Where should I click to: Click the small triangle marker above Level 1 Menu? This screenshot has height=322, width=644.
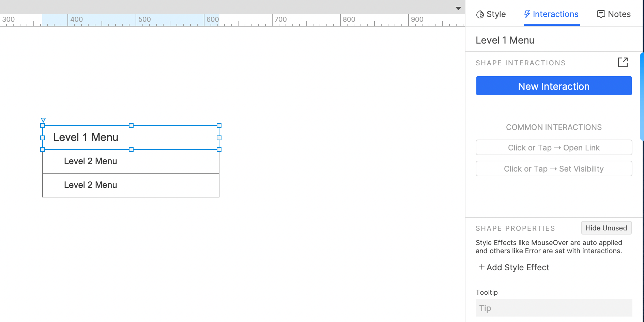click(x=43, y=120)
